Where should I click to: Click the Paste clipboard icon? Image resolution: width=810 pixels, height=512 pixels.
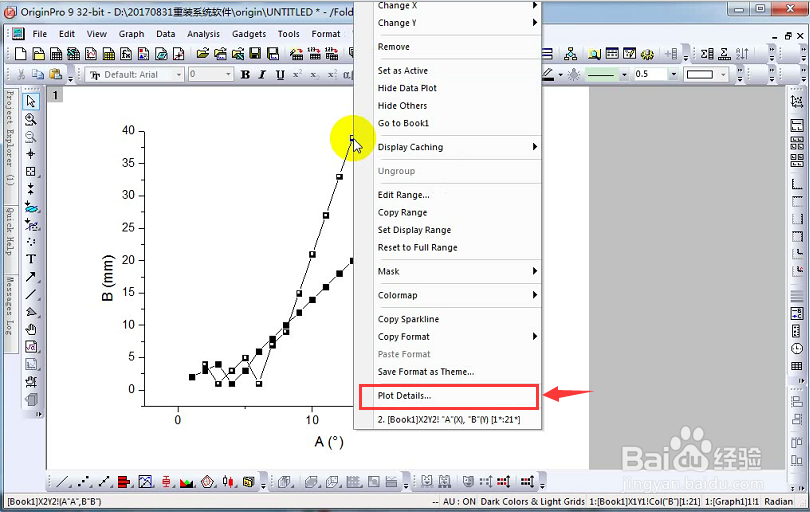[55, 74]
